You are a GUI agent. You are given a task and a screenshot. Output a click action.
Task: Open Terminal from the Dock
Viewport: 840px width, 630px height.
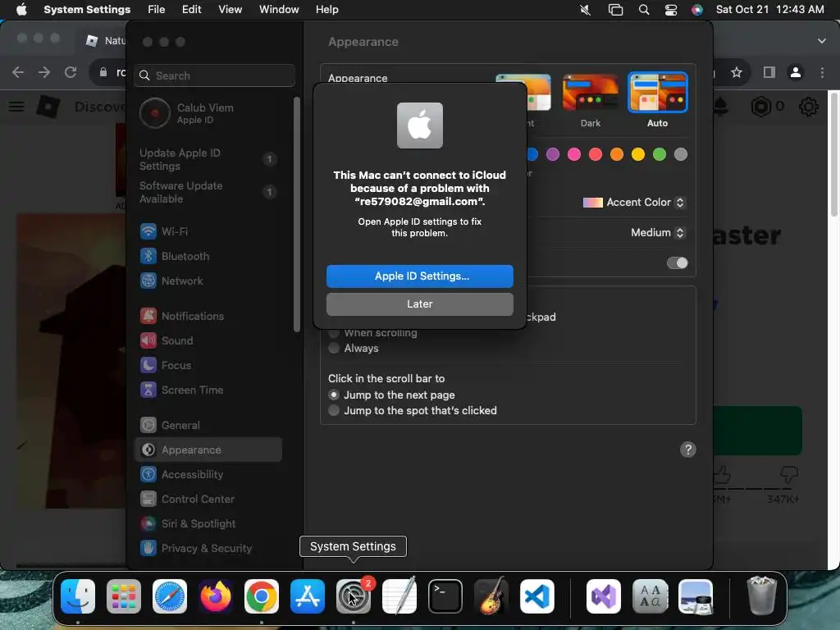coord(445,596)
